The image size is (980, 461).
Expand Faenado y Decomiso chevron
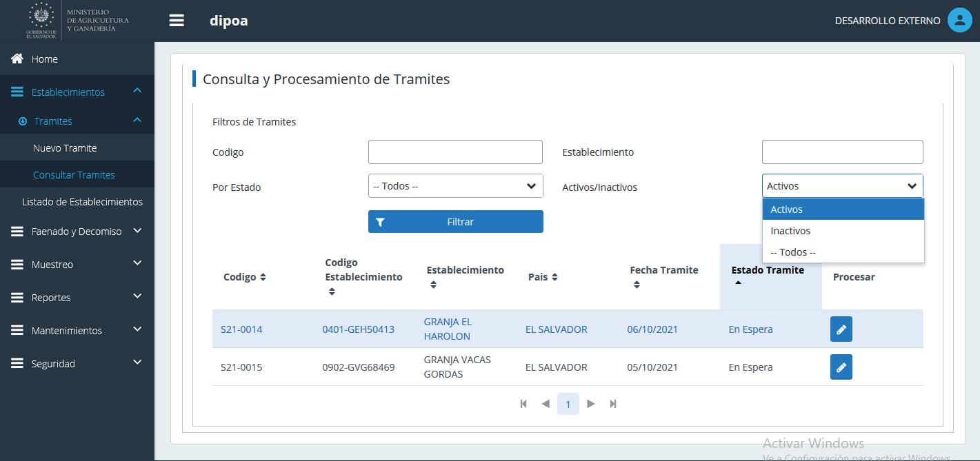(x=137, y=231)
